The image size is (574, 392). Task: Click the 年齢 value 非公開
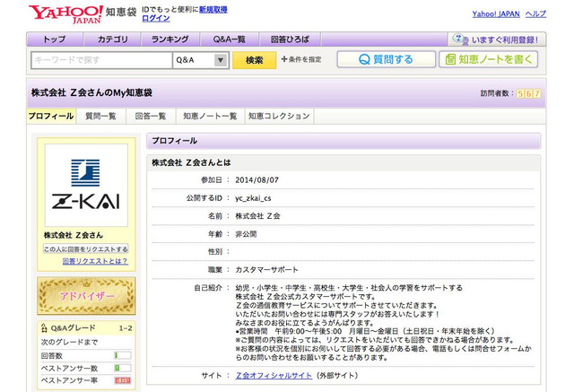pos(246,234)
